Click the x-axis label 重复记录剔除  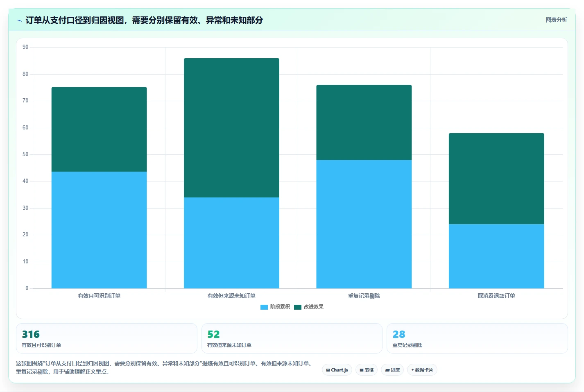[x=364, y=296]
